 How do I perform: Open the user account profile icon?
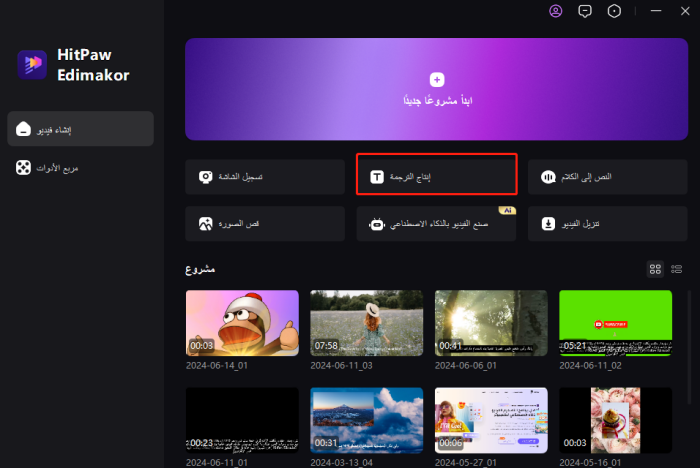point(555,11)
